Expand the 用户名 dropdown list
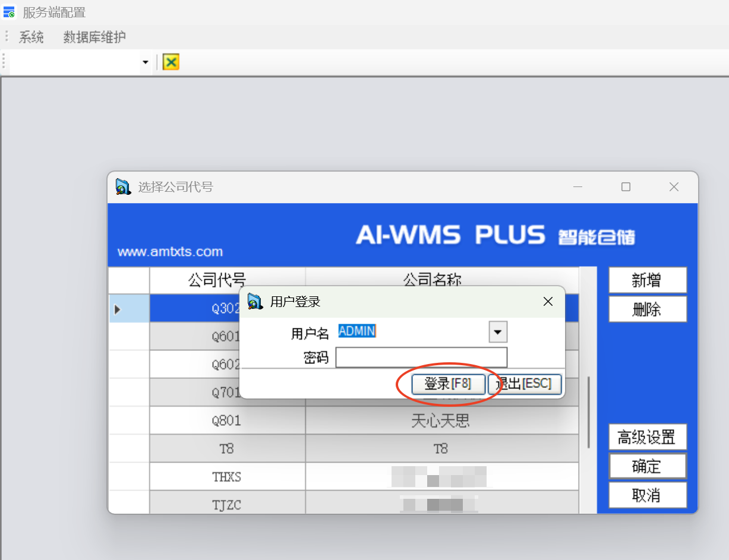This screenshot has width=729, height=560. [x=498, y=332]
